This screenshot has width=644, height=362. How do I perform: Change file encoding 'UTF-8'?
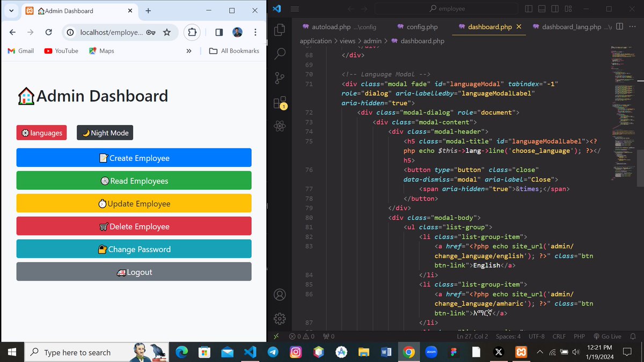[x=536, y=336]
